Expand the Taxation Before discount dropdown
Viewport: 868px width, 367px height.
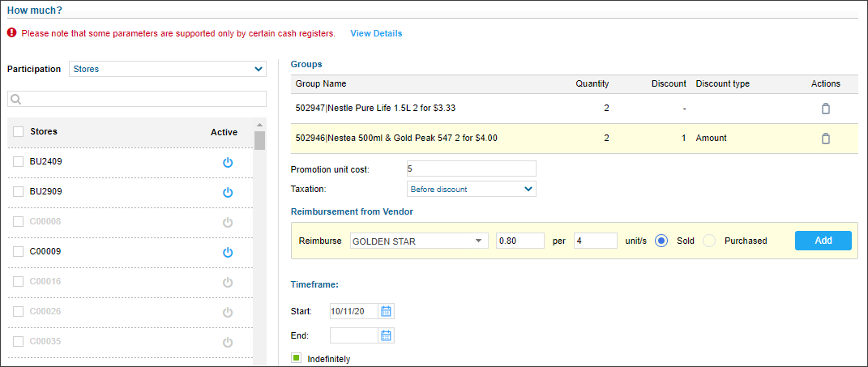click(x=472, y=190)
